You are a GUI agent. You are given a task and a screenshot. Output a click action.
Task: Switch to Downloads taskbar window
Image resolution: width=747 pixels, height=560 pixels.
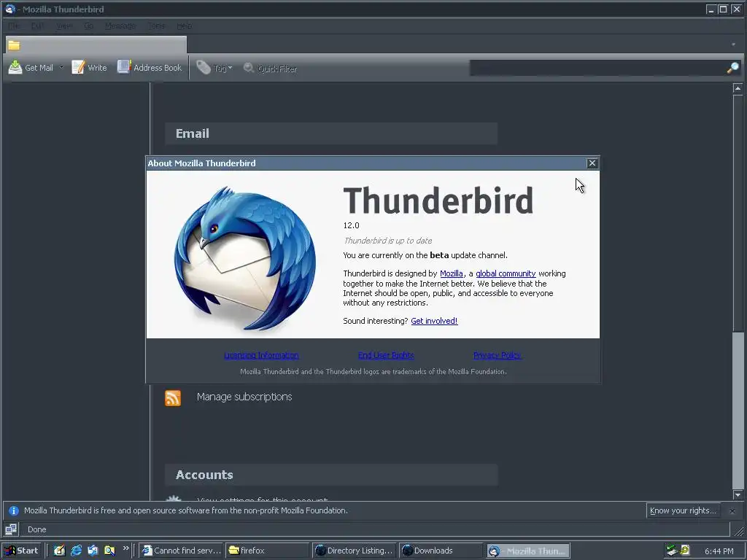pyautogui.click(x=440, y=551)
